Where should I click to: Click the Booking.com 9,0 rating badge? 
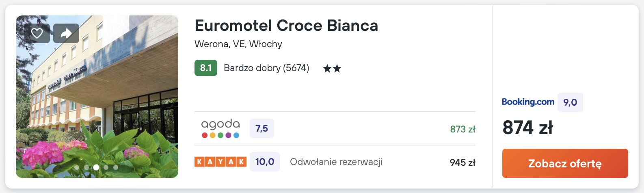click(570, 102)
